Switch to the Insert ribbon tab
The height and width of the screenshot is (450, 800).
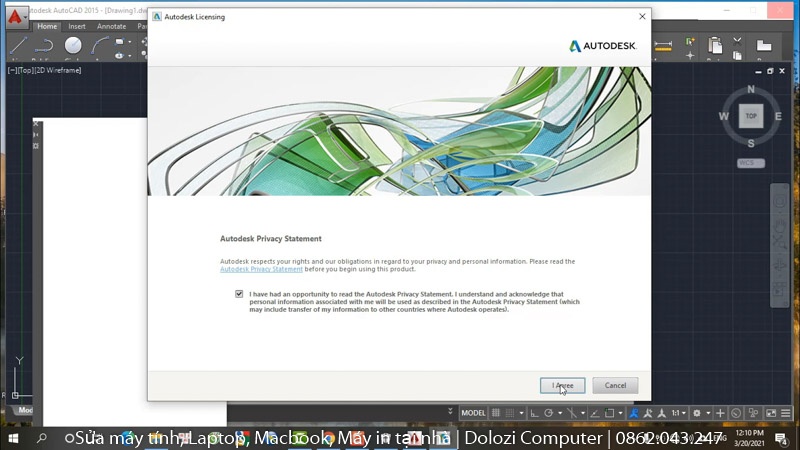coord(77,26)
